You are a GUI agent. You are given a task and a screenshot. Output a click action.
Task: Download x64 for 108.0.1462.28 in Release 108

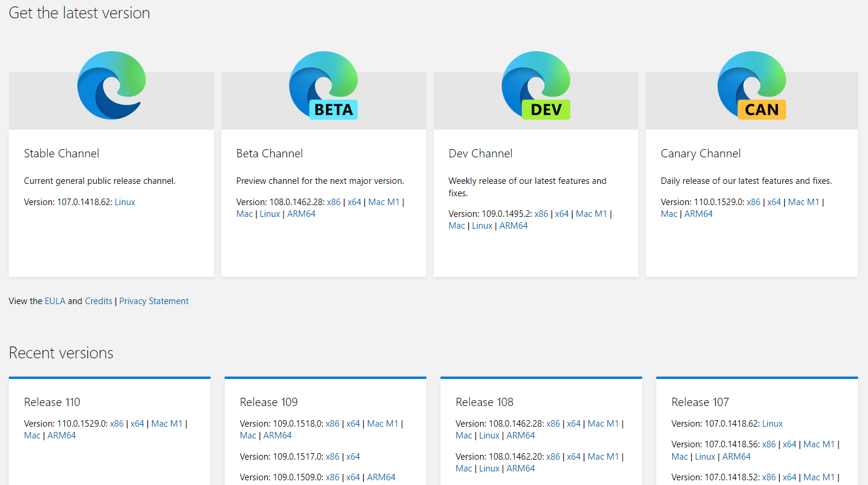pos(574,424)
